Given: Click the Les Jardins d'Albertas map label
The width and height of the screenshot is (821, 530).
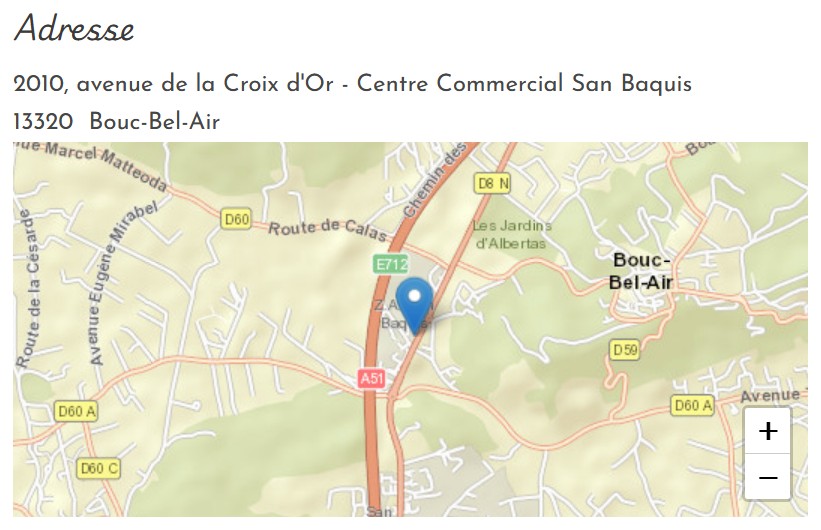Looking at the screenshot, I should point(512,235).
